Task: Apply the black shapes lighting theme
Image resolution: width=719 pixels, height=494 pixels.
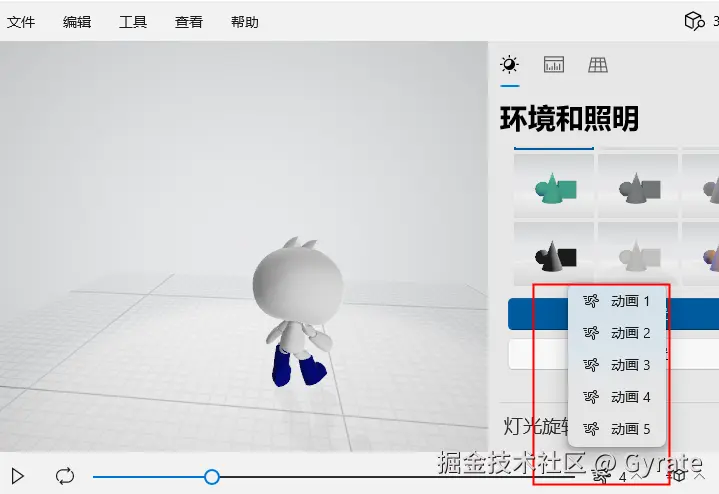Action: 554,254
